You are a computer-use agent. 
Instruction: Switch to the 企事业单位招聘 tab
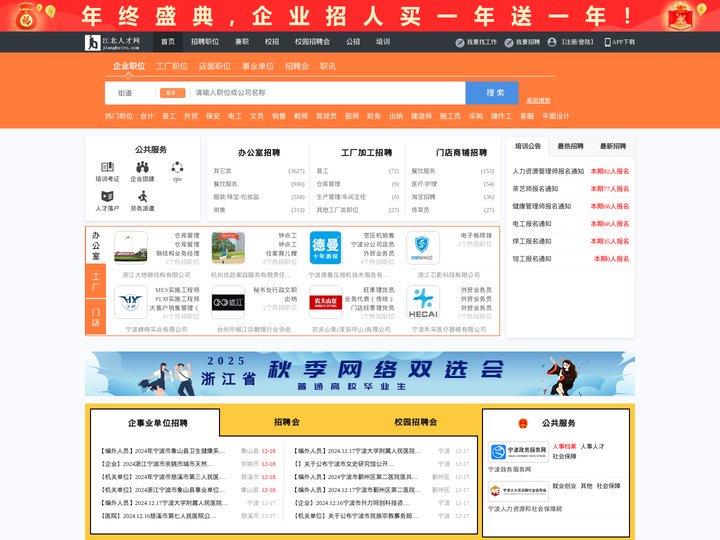pyautogui.click(x=158, y=423)
